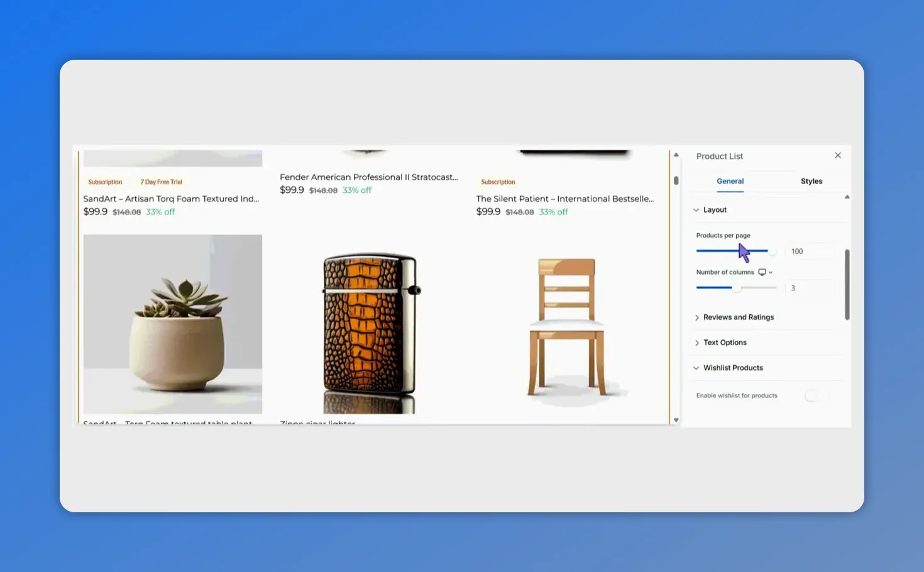
Task: Click the SandArt potted plant thumbnail
Action: click(x=173, y=324)
